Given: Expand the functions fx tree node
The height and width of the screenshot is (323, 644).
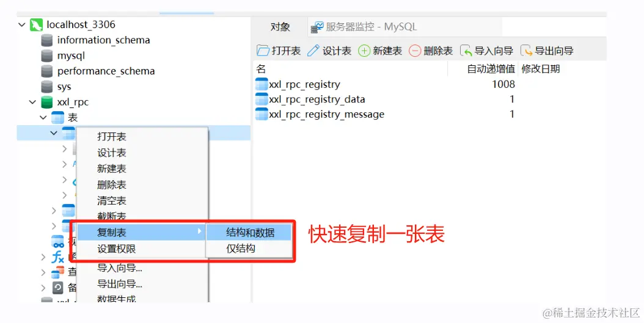Looking at the screenshot, I should (43, 257).
